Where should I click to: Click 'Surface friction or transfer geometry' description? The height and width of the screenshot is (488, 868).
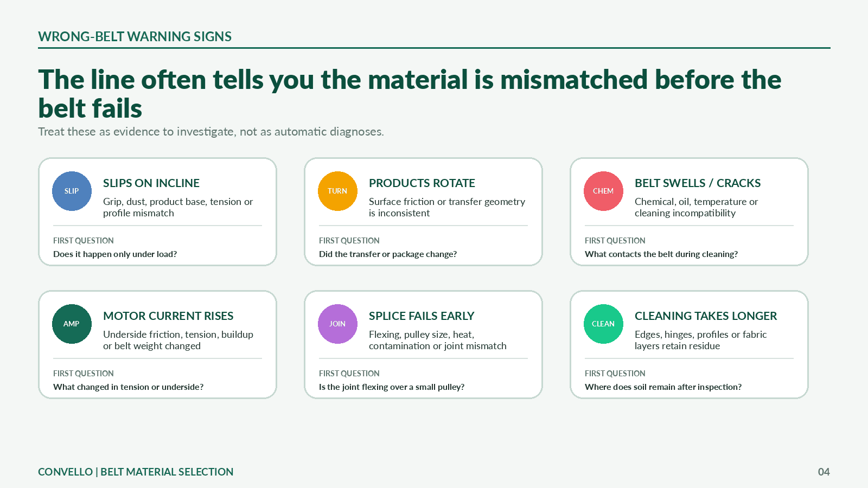447,207
